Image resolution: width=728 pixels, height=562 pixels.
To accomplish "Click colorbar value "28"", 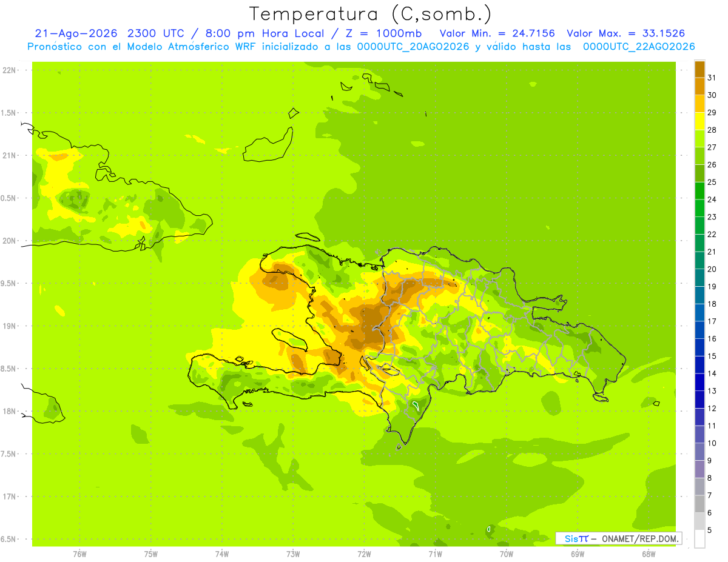I will pos(712,130).
